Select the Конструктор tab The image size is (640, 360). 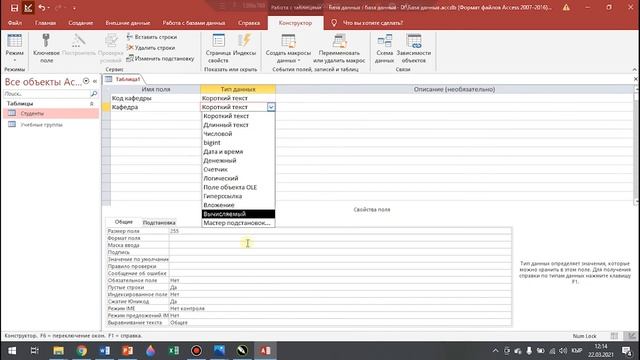pyautogui.click(x=296, y=23)
